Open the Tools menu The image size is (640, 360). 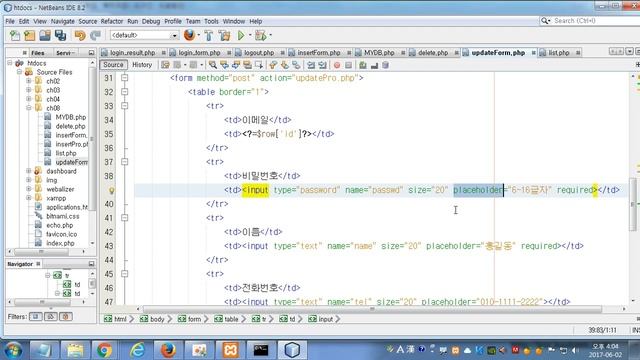pyautogui.click(x=211, y=21)
